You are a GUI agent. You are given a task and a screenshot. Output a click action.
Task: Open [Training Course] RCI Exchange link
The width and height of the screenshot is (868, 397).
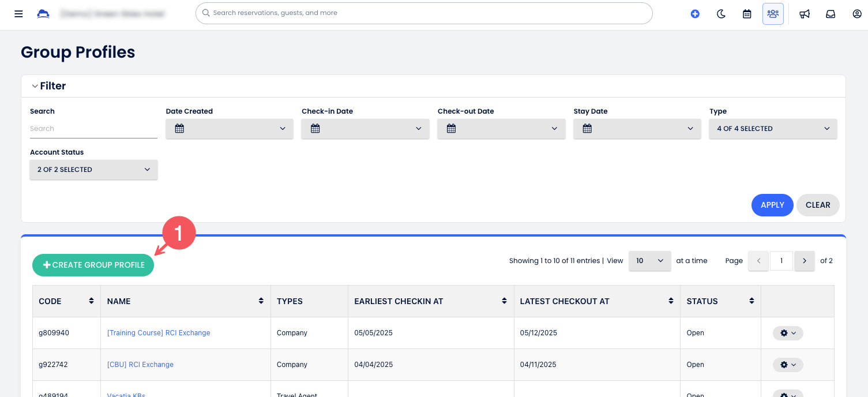(x=159, y=333)
